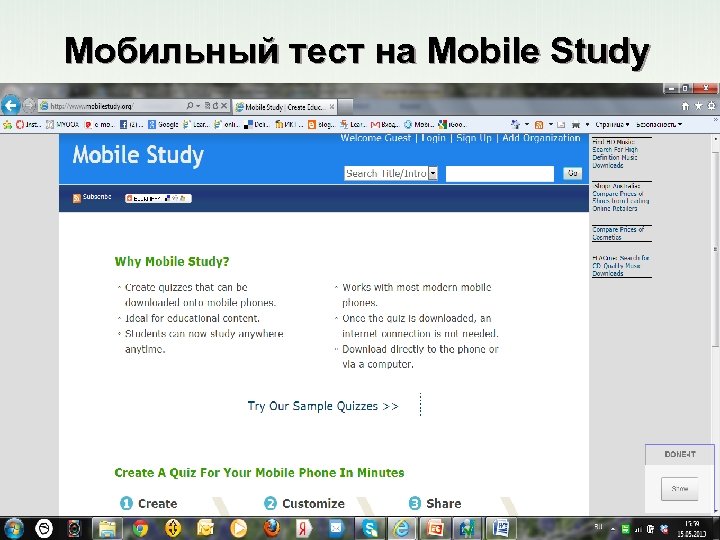Click the Go search button

point(572,173)
